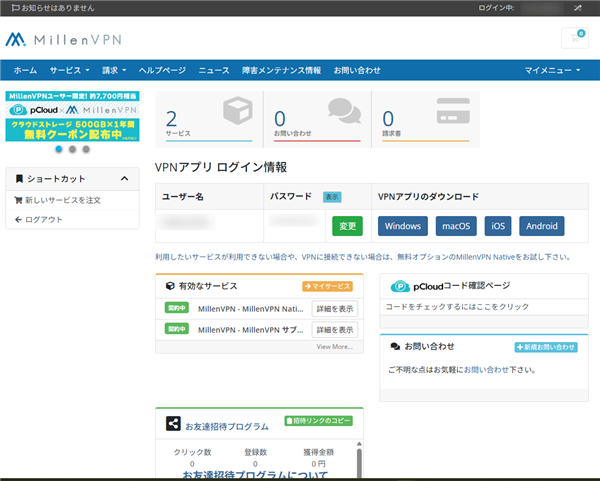Click the MillenVPN Native info notice text
Image resolution: width=600 pixels, height=481 pixels.
[363, 257]
